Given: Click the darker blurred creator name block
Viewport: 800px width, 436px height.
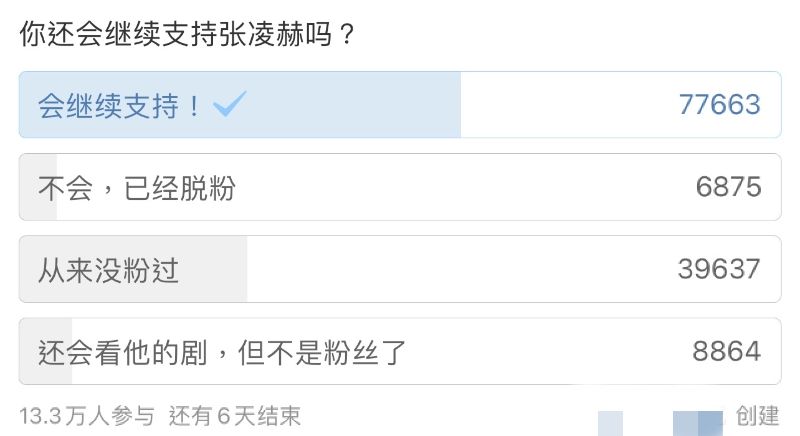Looking at the screenshot, I should [697, 421].
